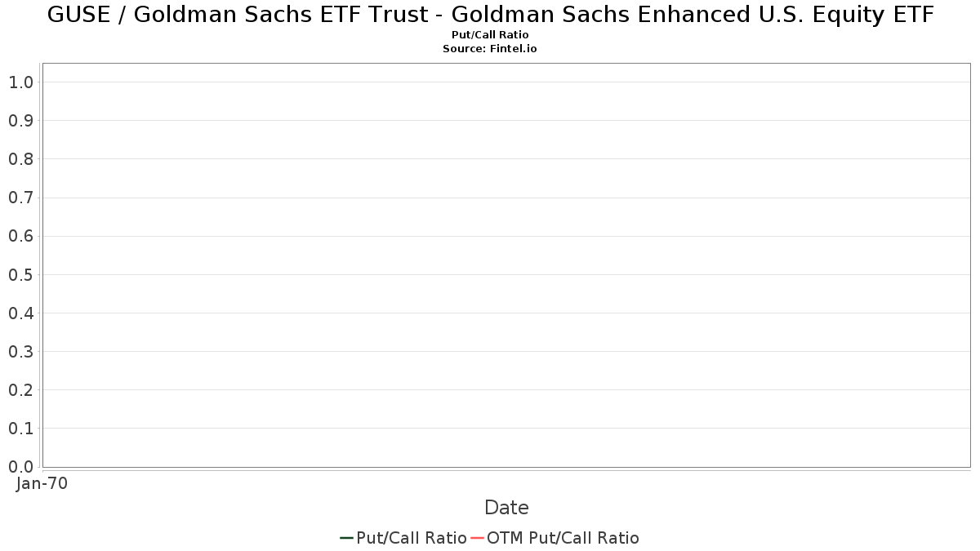The image size is (980, 551).
Task: Click the 0.9 y-axis label
Action: pos(20,121)
